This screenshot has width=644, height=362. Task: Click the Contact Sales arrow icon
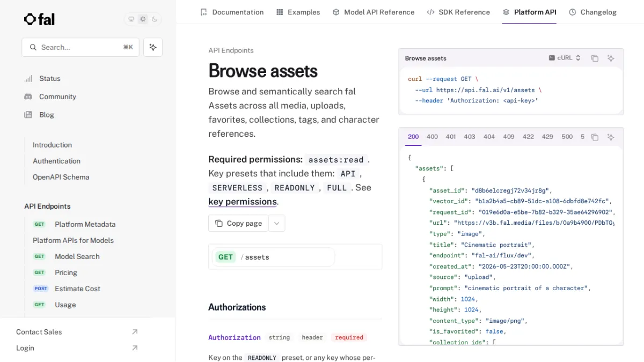135,332
